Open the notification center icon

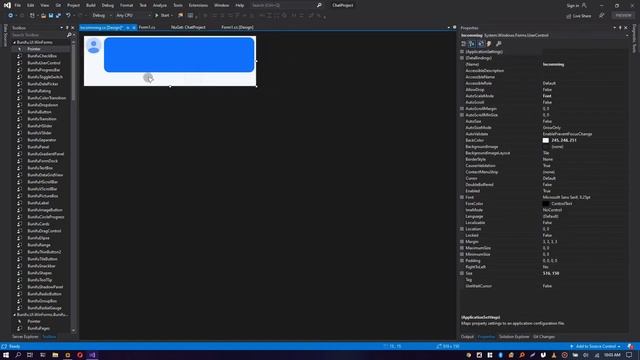[x=629, y=355]
